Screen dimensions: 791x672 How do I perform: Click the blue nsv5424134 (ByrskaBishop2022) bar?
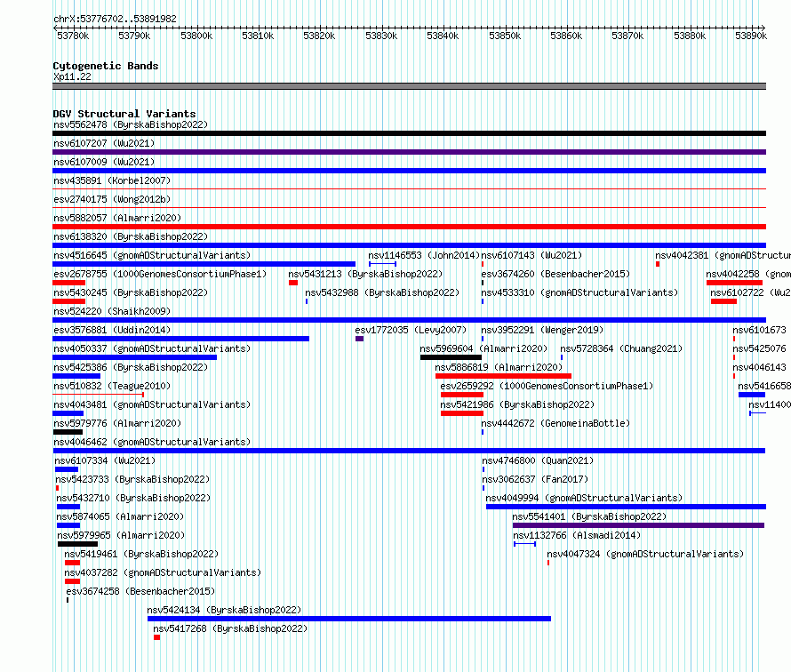click(x=349, y=619)
